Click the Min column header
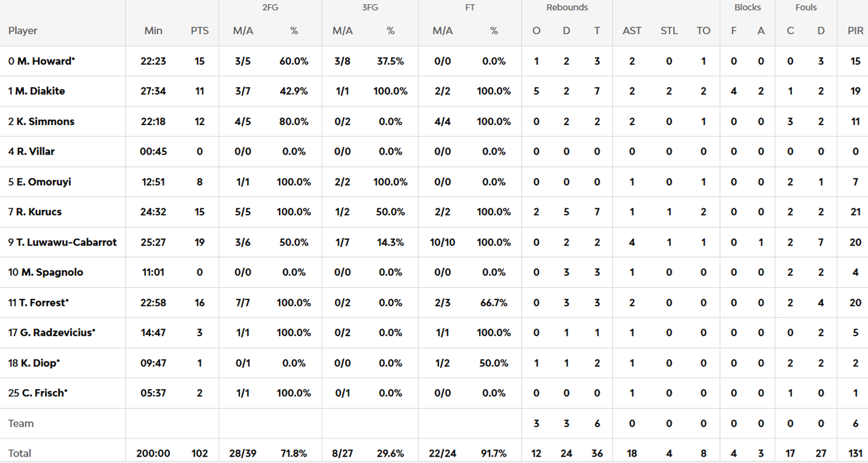868x463 pixels. tap(153, 31)
